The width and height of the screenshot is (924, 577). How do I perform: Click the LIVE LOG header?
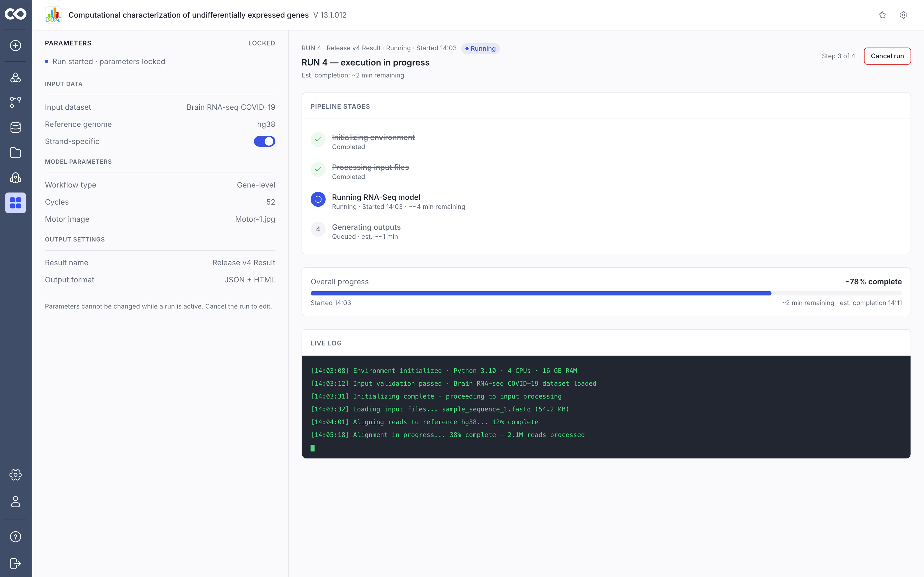click(x=326, y=343)
